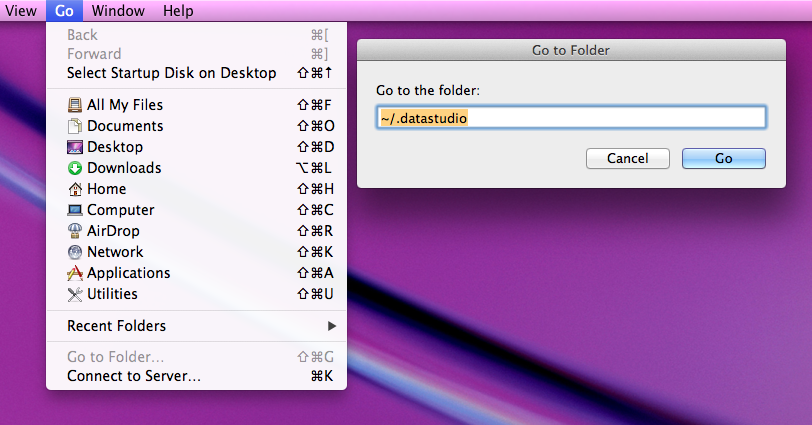Click the AirDrop parachute icon
Screen dimensions: 812x425
(75, 231)
